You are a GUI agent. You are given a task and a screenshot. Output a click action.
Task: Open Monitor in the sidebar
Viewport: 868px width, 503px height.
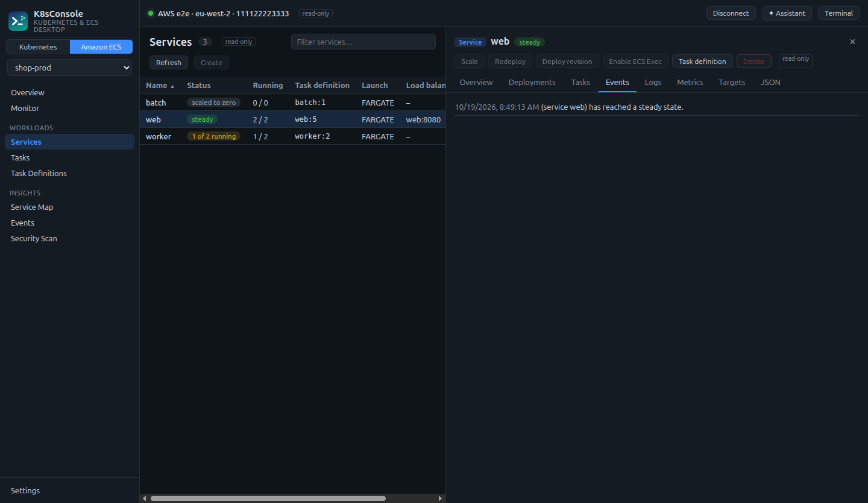[x=69, y=108]
